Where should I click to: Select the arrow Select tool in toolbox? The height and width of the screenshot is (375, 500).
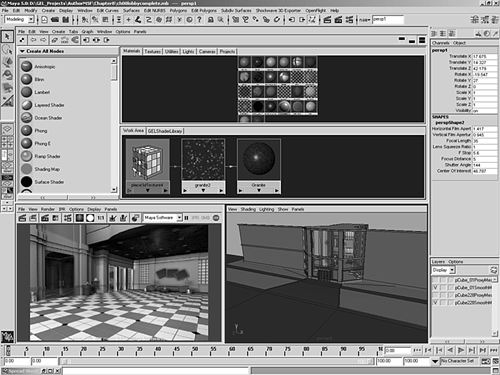pyautogui.click(x=7, y=36)
